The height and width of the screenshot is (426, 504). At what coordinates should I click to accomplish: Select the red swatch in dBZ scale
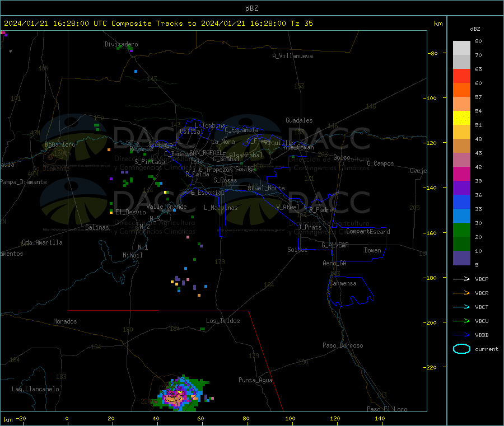(461, 76)
